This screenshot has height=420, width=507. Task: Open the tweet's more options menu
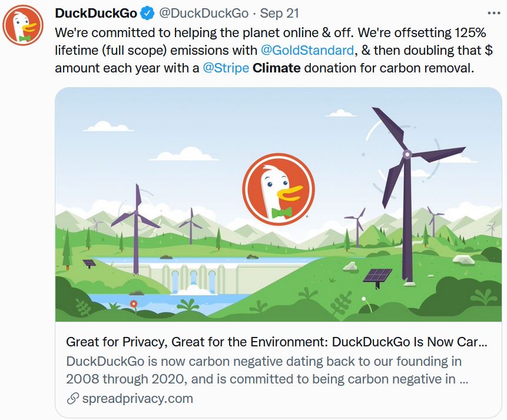(x=492, y=13)
